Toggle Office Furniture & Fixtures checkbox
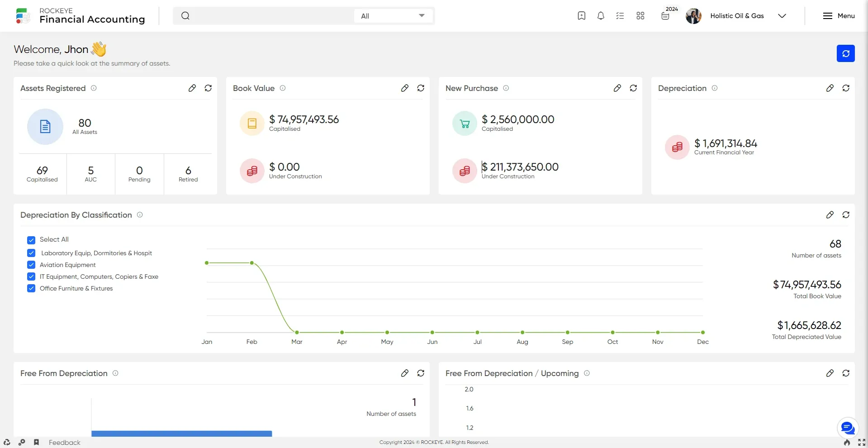Screen dimensions: 868x448 31,288
